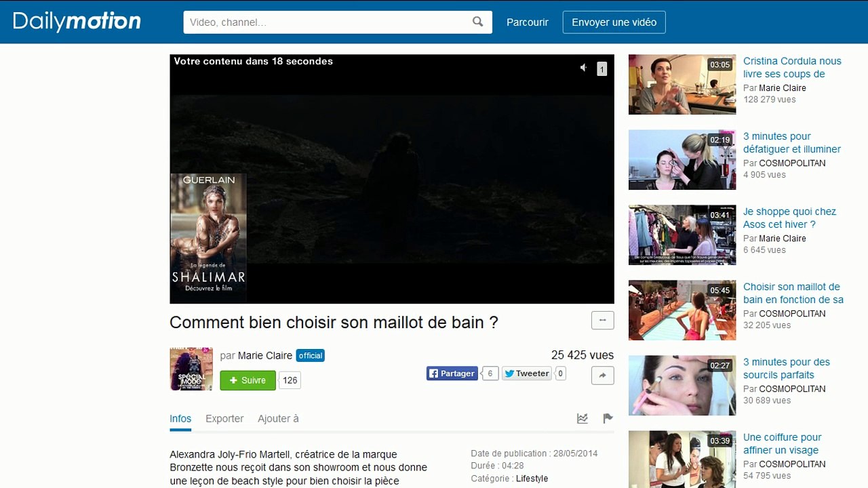Click the blue official badge
This screenshot has width=868, height=488.
pos(311,355)
